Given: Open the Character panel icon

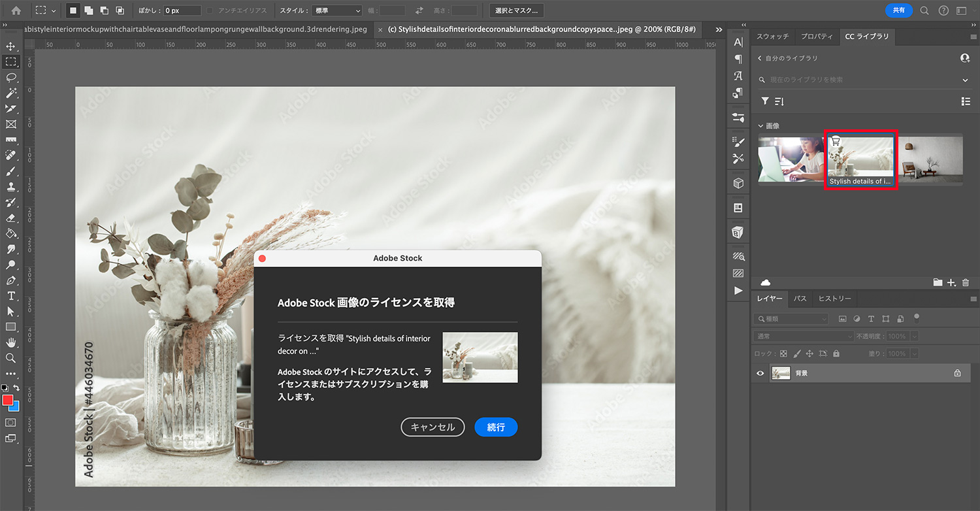Looking at the screenshot, I should coord(738,42).
